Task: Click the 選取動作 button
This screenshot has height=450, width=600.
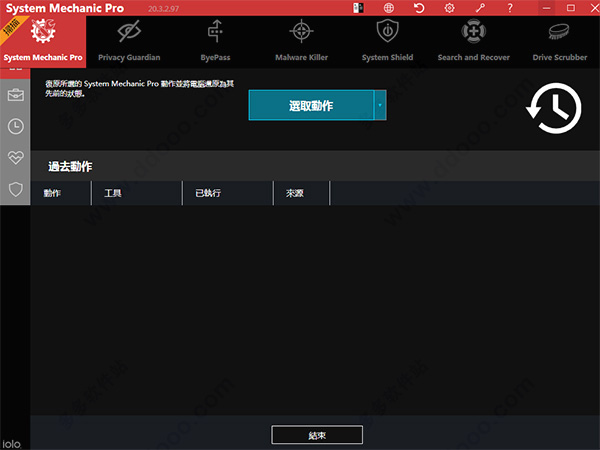Action: (x=311, y=105)
